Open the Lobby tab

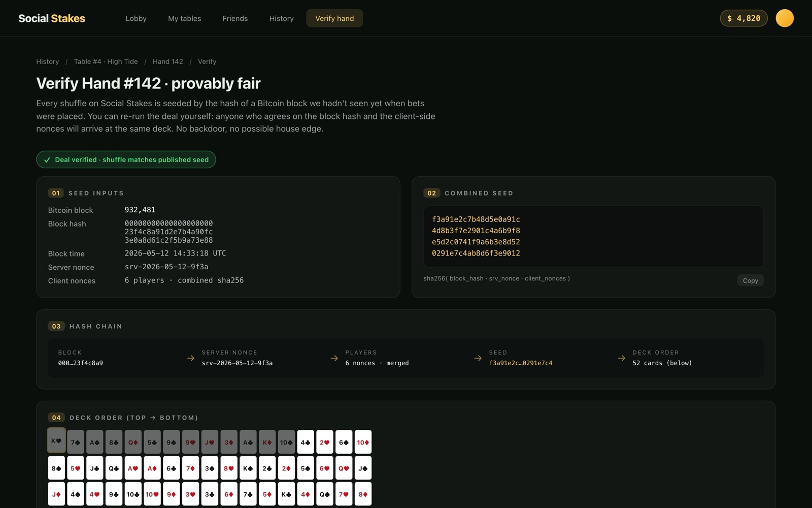136,18
